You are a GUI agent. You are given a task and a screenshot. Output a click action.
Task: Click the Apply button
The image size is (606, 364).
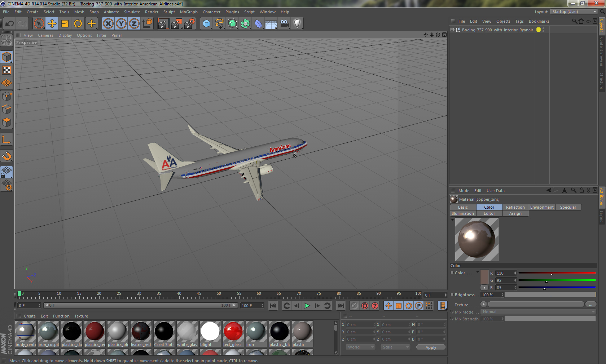[431, 347]
